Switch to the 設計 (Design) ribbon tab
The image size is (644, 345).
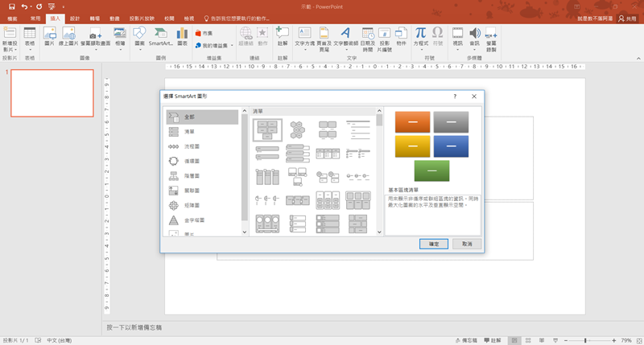75,17
